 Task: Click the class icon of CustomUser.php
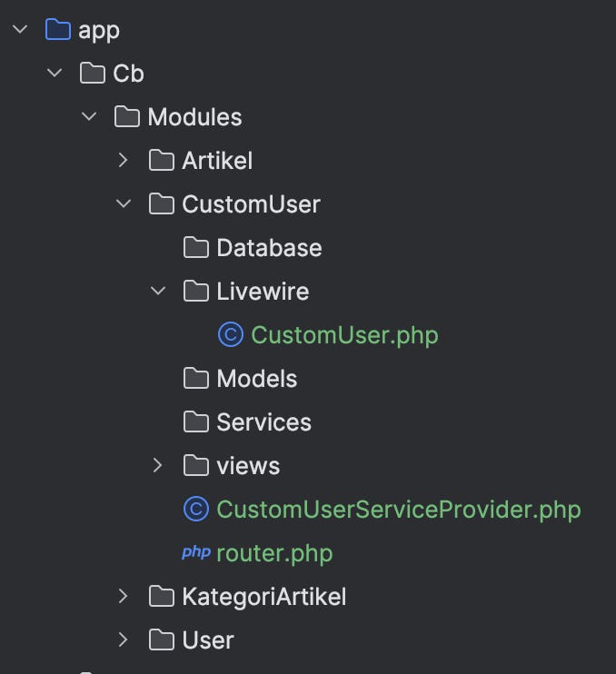click(x=231, y=334)
